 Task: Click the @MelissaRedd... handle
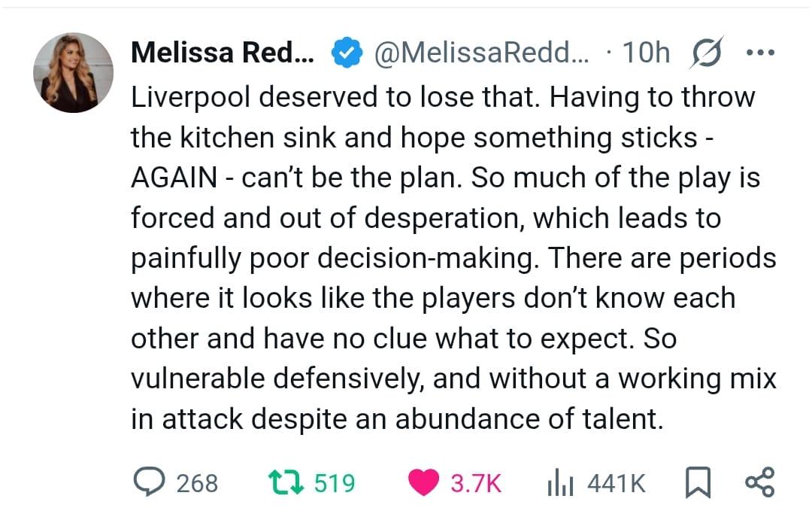point(481,53)
